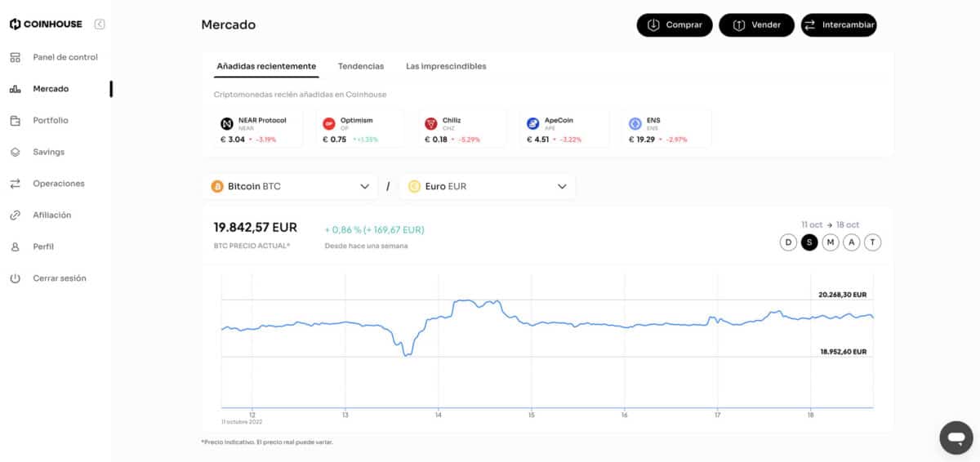This screenshot has width=980, height=462.
Task: Open the chat support bubble
Action: tap(955, 438)
